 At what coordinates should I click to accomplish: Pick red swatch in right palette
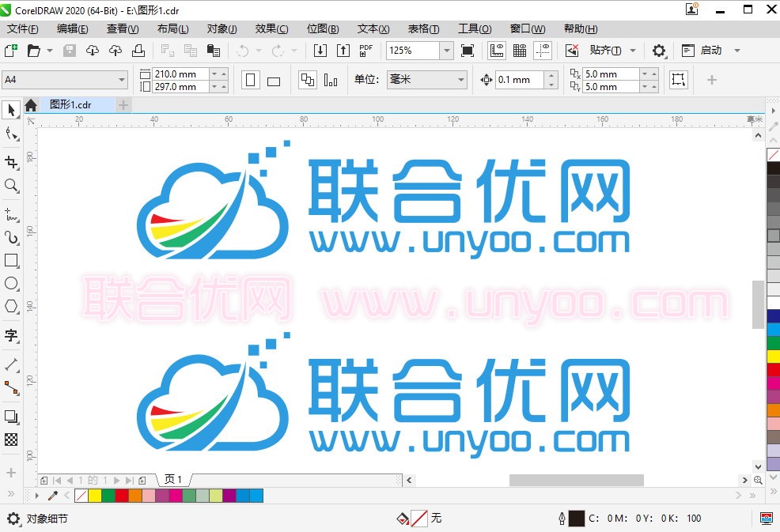coord(773,369)
